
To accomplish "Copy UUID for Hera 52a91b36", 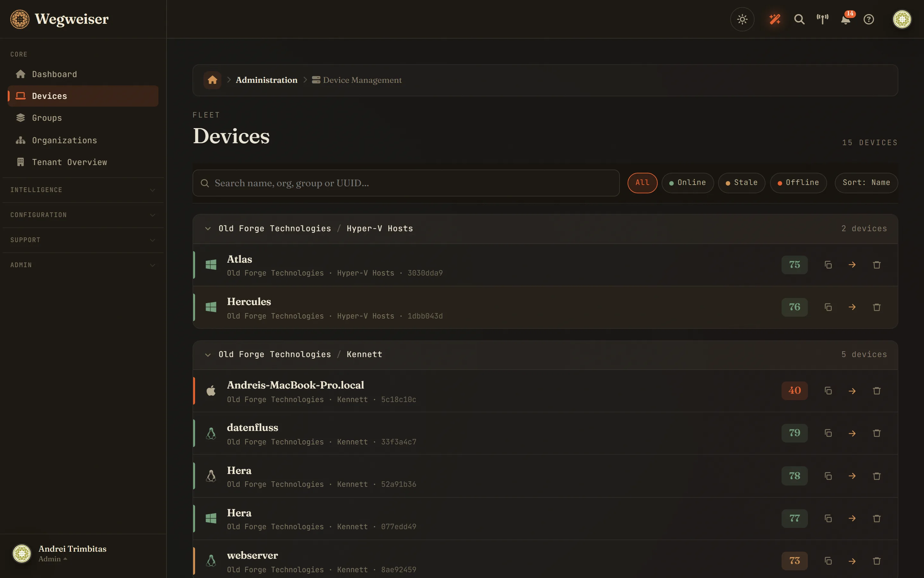I will pos(828,476).
